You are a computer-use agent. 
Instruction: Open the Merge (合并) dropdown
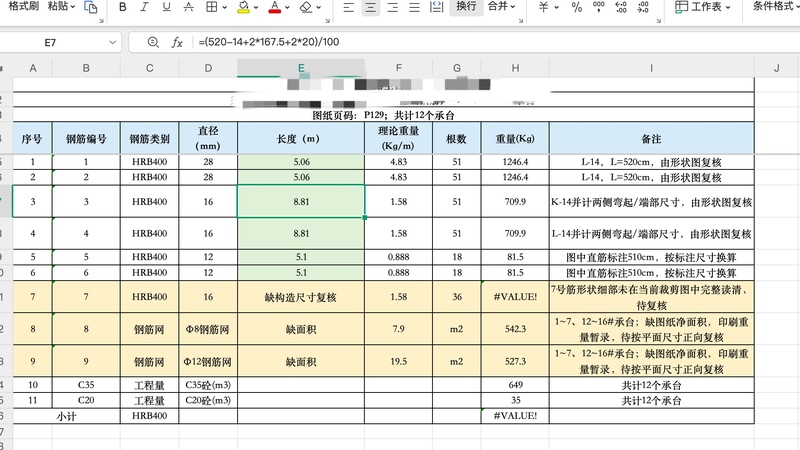pos(502,7)
